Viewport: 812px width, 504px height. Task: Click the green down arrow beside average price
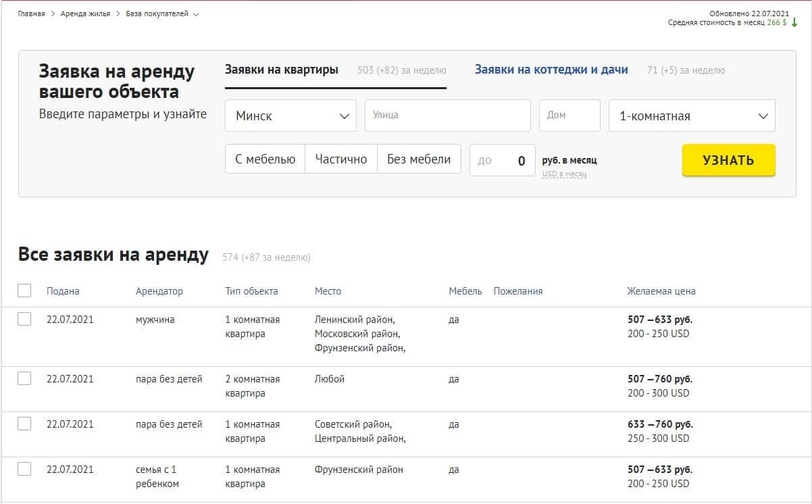(794, 22)
